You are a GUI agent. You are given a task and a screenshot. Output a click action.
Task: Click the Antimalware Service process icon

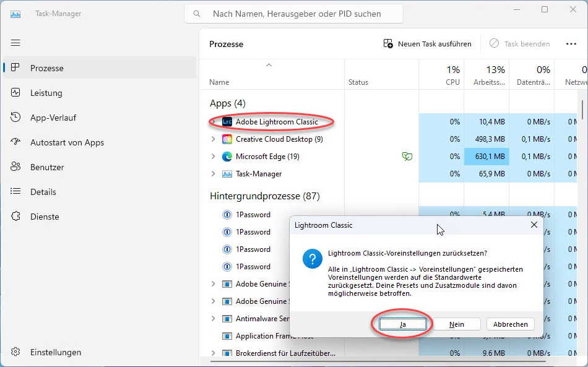[x=227, y=319]
